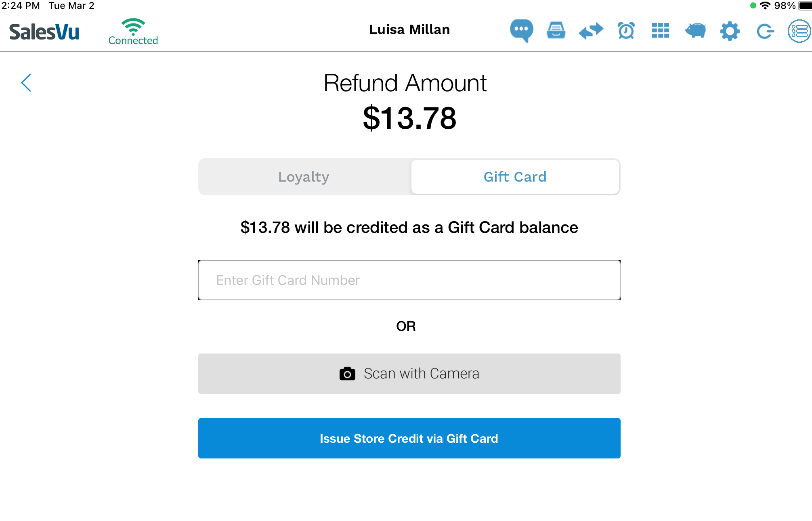Click the camera icon in the scan button
The height and width of the screenshot is (521, 812).
tap(347, 374)
